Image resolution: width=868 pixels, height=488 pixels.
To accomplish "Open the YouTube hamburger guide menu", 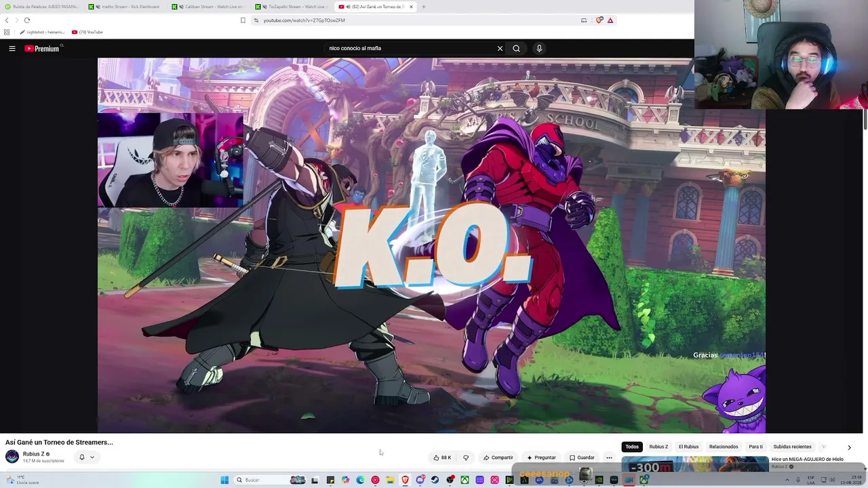I will point(12,48).
